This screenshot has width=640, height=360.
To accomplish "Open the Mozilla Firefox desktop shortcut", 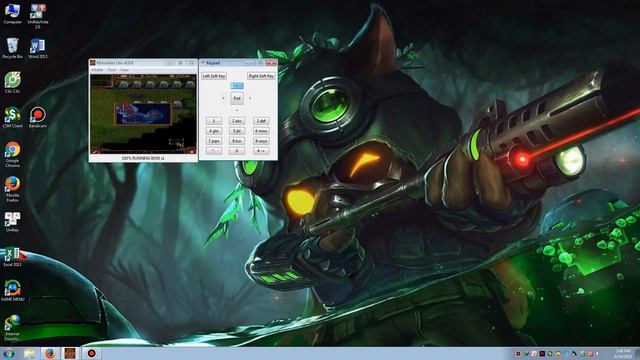I will click(x=12, y=189).
